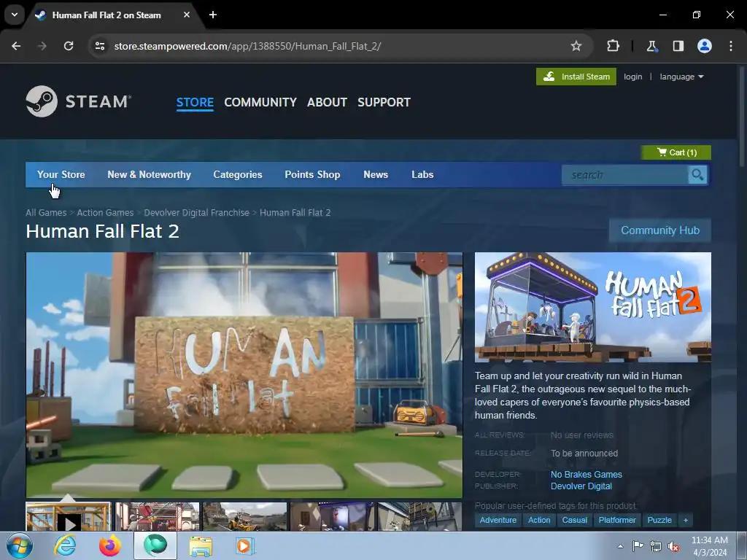Click the Devolver Digital Franchise breadcrumb
747x560 pixels.
point(197,212)
